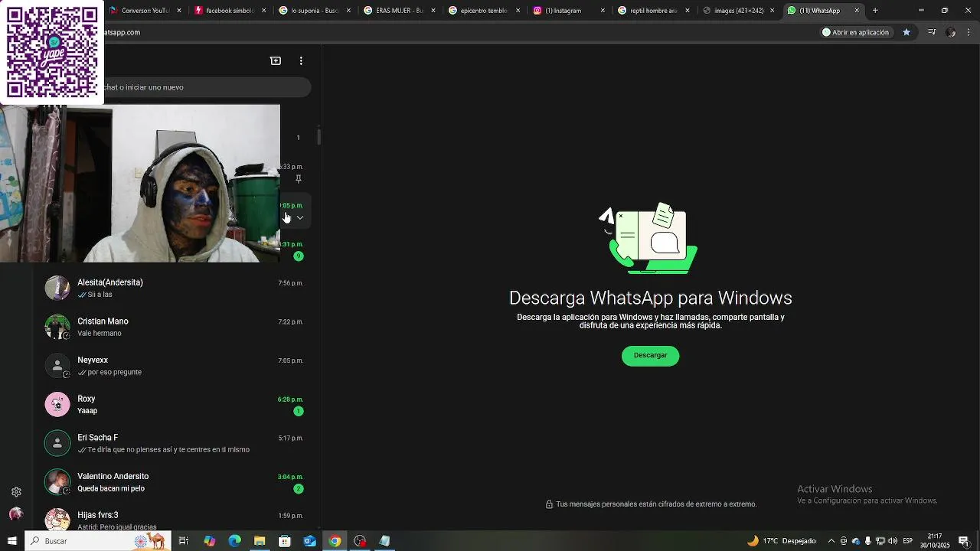Open network settings tray icon
Image resolution: width=980 pixels, height=551 pixels.
point(880,541)
